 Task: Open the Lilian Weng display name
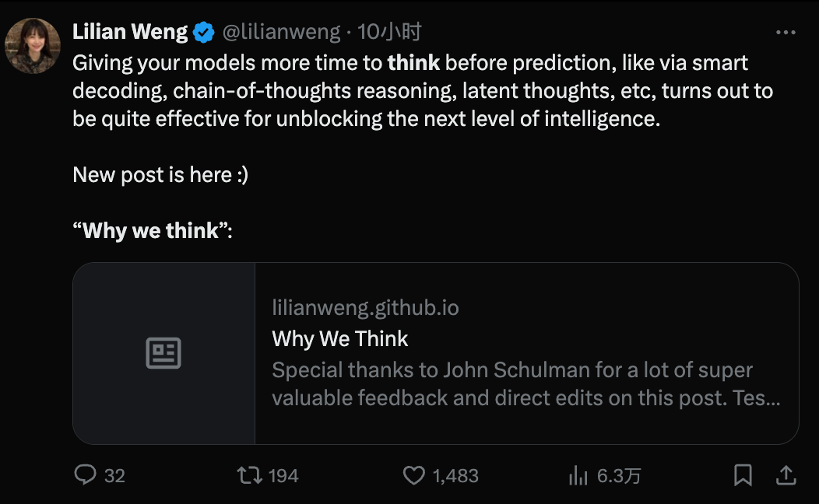130,32
